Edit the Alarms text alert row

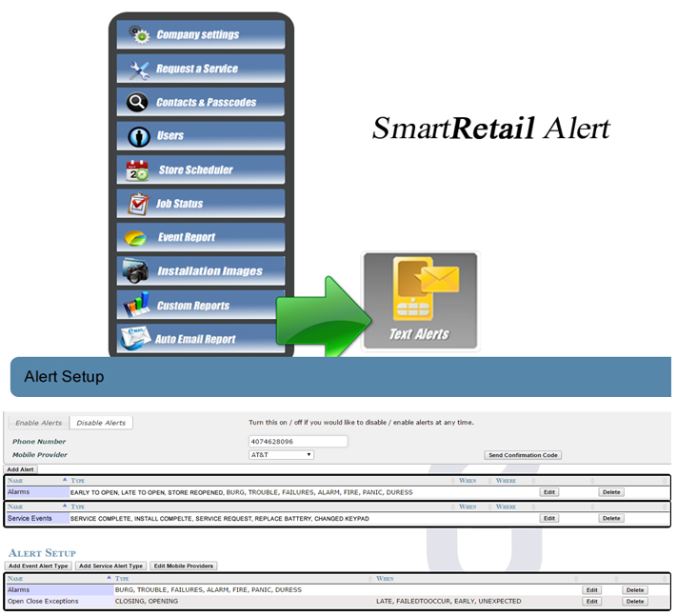549,492
